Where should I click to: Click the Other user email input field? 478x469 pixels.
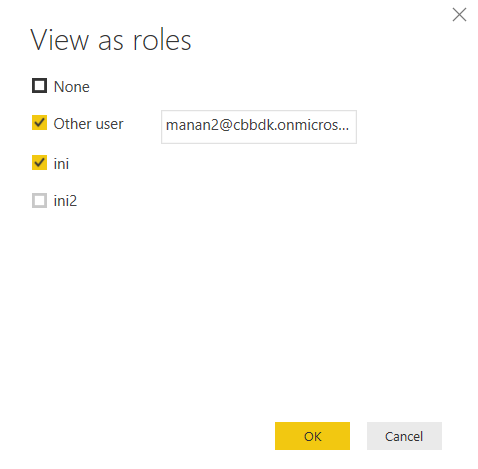[x=259, y=127]
